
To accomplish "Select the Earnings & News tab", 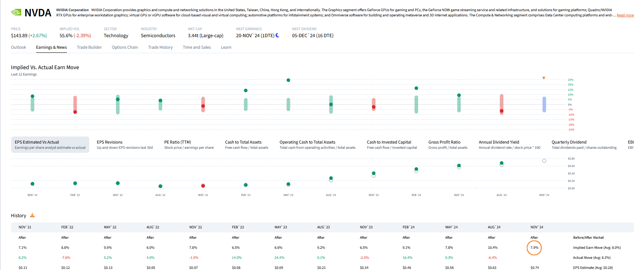I will (51, 47).
